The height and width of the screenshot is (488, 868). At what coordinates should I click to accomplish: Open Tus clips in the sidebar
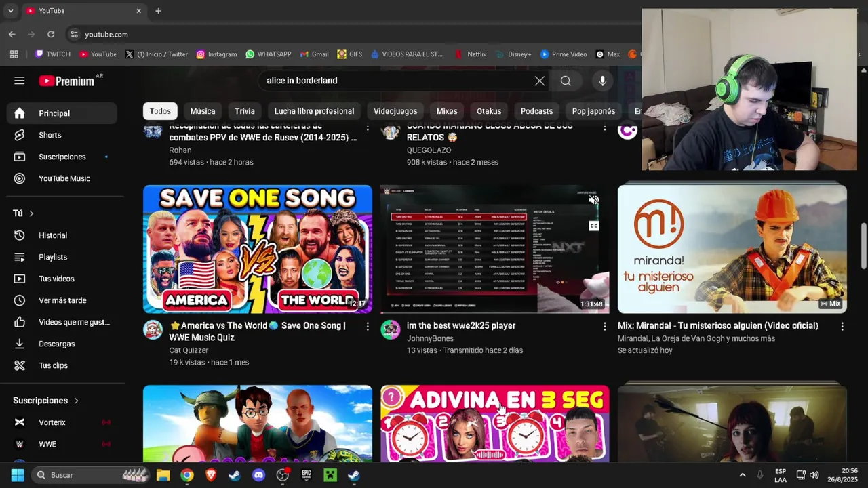pos(62,365)
